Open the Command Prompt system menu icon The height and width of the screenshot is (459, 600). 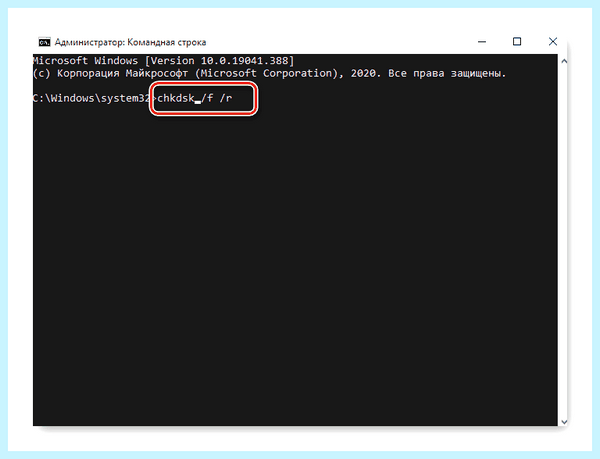44,42
